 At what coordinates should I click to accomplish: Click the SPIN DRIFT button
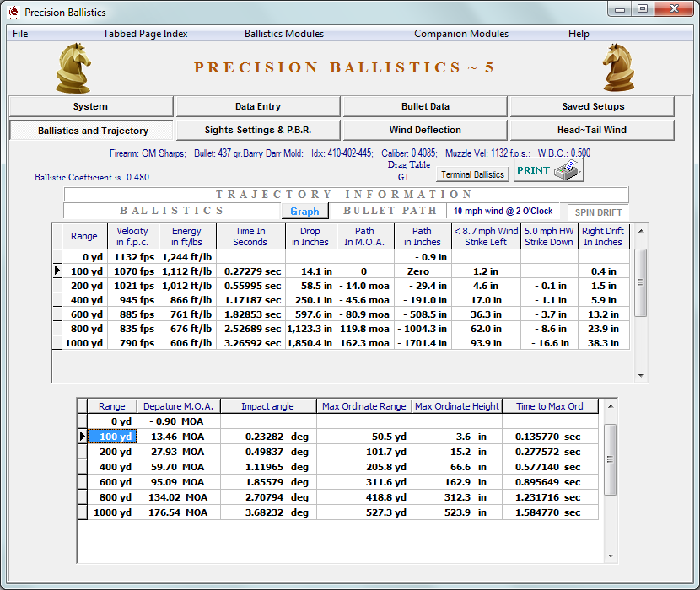[x=598, y=212]
